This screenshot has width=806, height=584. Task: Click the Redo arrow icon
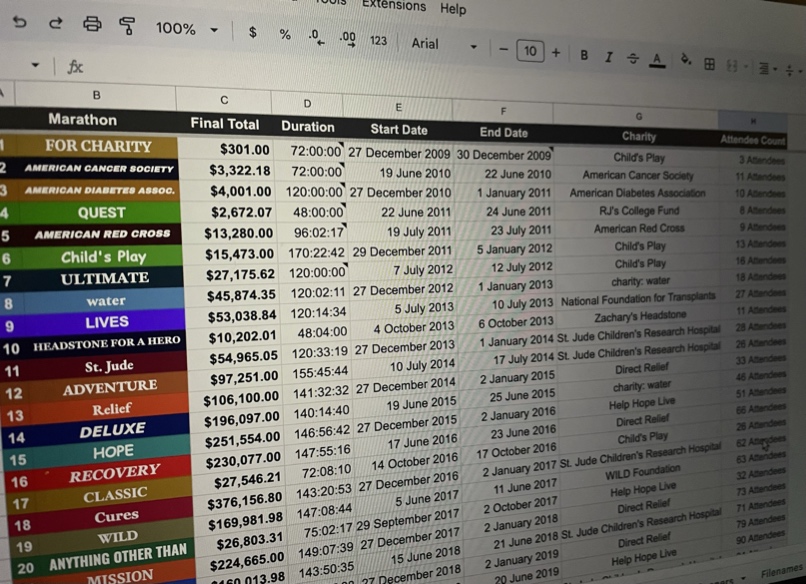pos(55,23)
